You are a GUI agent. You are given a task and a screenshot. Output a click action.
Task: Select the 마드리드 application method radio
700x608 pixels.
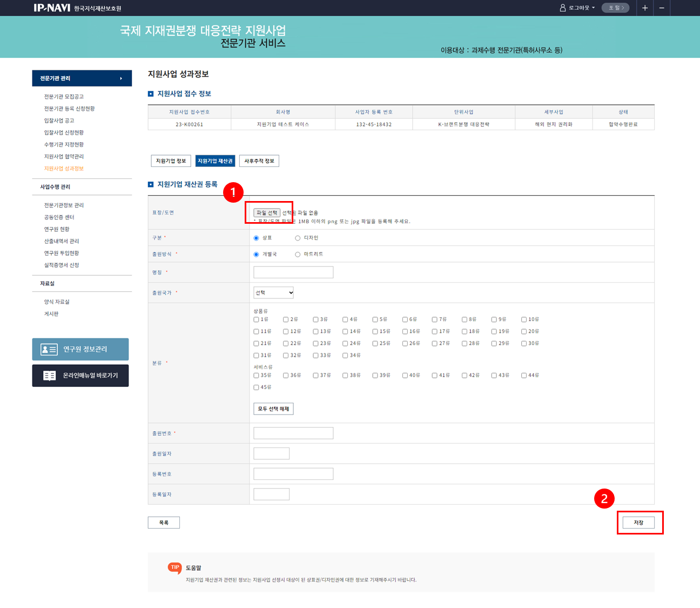point(298,254)
